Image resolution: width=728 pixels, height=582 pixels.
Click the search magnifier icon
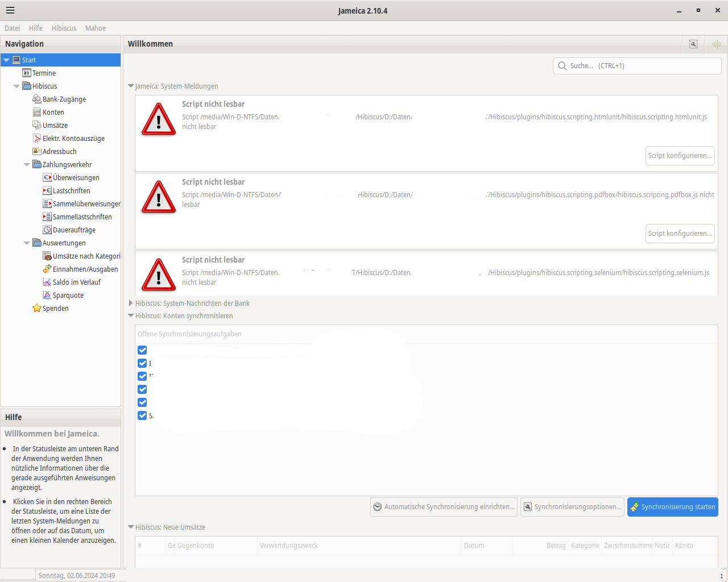coord(562,66)
